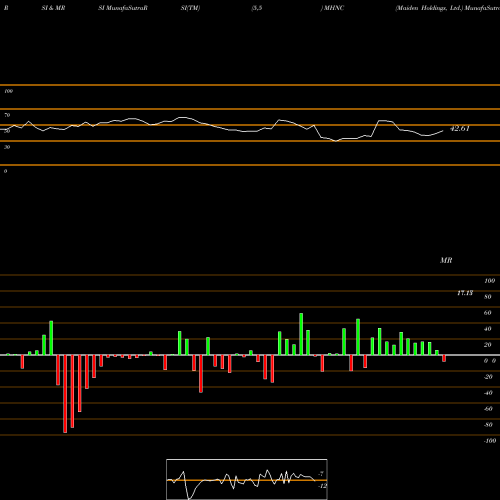The width and height of the screenshot is (500, 500).
Task: Click the last small red MR bar at right end
Action: point(444,358)
